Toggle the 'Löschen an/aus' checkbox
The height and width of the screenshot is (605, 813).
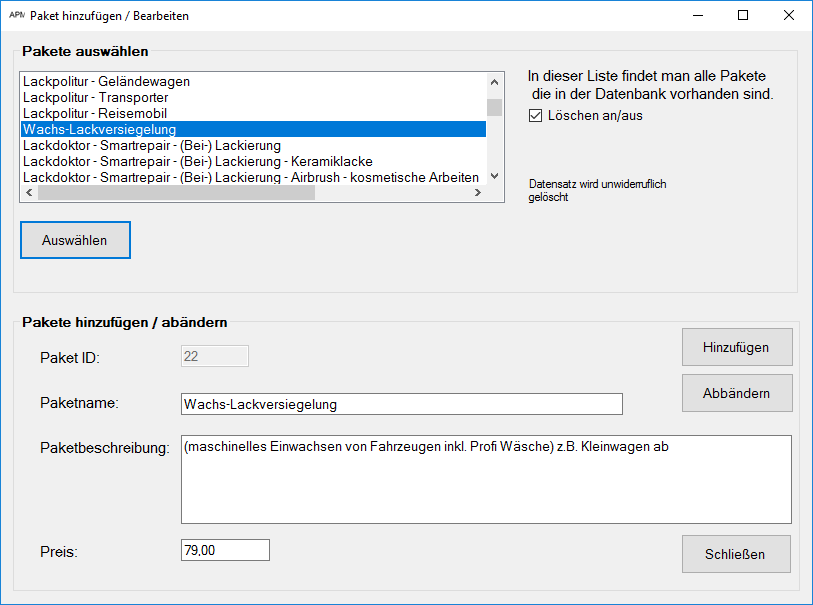pyautogui.click(x=535, y=115)
